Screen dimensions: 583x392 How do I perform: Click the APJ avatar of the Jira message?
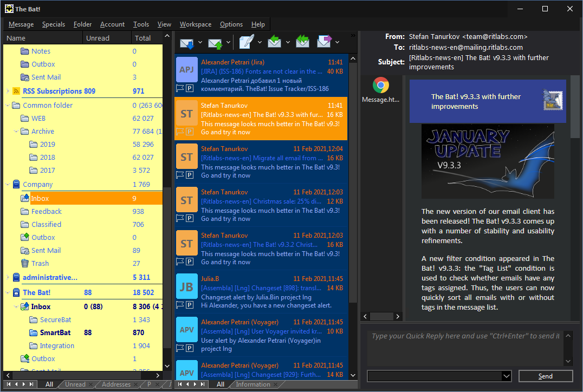(186, 69)
